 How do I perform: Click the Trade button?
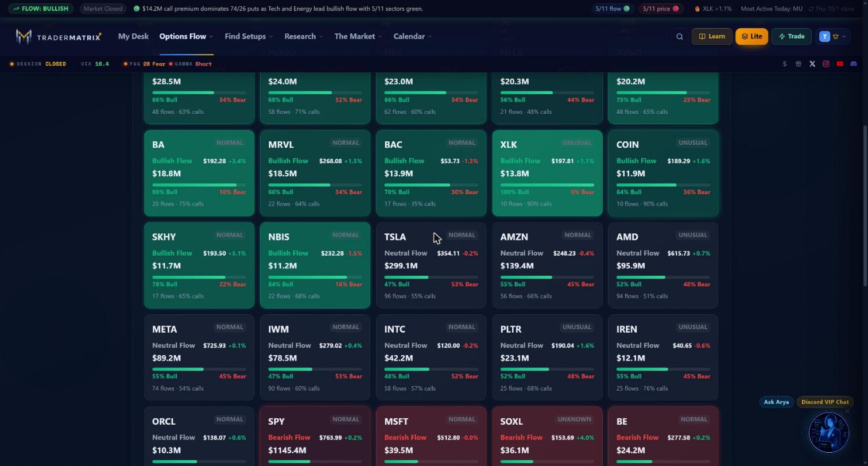(x=792, y=37)
